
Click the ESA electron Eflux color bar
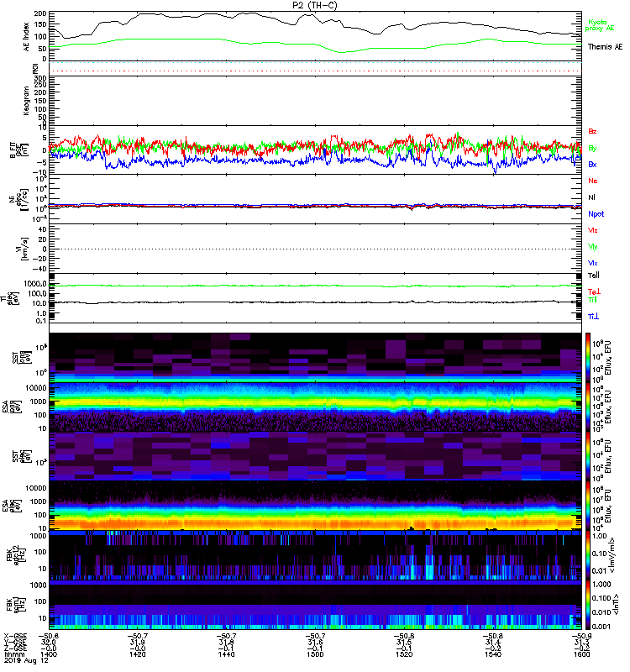click(x=588, y=506)
